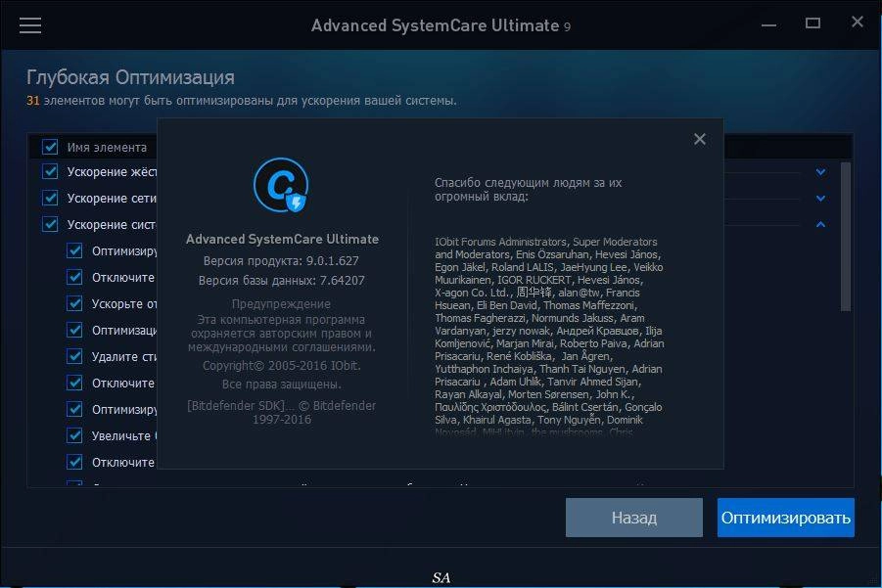Image resolution: width=882 pixels, height=588 pixels.
Task: Click the 'Предупреждение' label
Action: coord(281,304)
